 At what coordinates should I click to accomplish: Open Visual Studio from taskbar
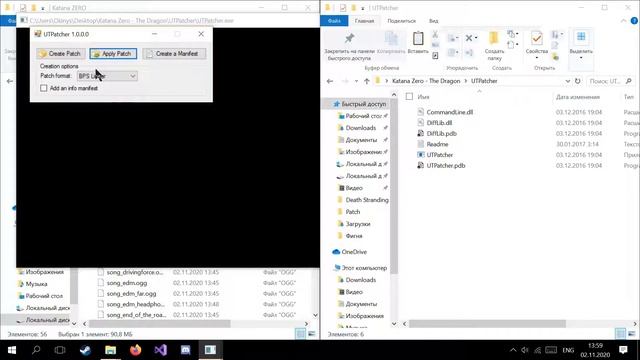(160, 350)
